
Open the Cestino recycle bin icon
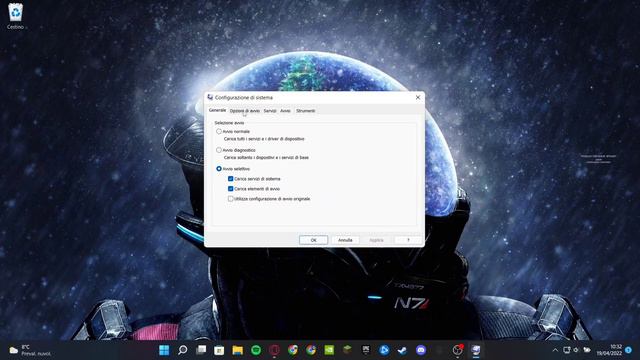(x=16, y=16)
